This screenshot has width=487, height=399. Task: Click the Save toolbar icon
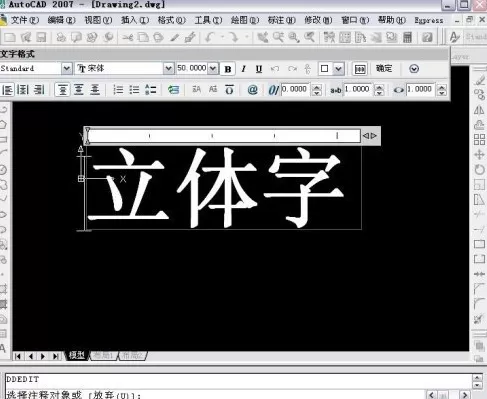click(x=41, y=37)
